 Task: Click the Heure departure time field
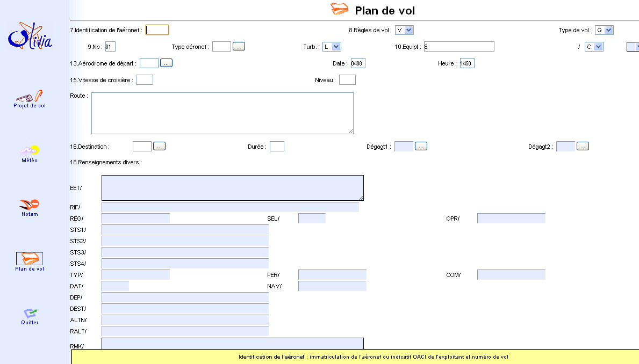[466, 63]
